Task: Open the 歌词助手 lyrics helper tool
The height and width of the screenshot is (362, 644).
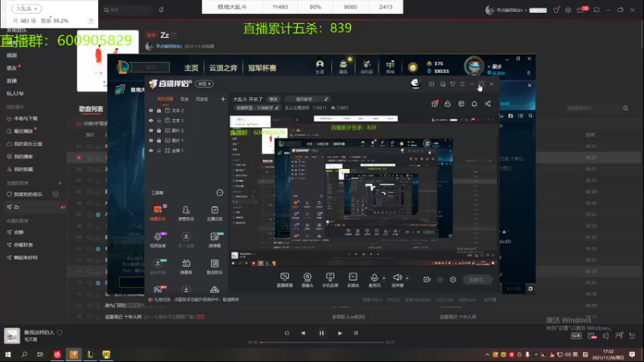Action: (x=214, y=266)
